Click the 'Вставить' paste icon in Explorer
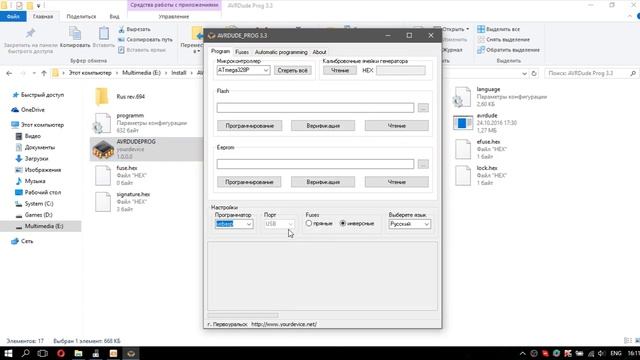640x360 pixels. pos(104,33)
